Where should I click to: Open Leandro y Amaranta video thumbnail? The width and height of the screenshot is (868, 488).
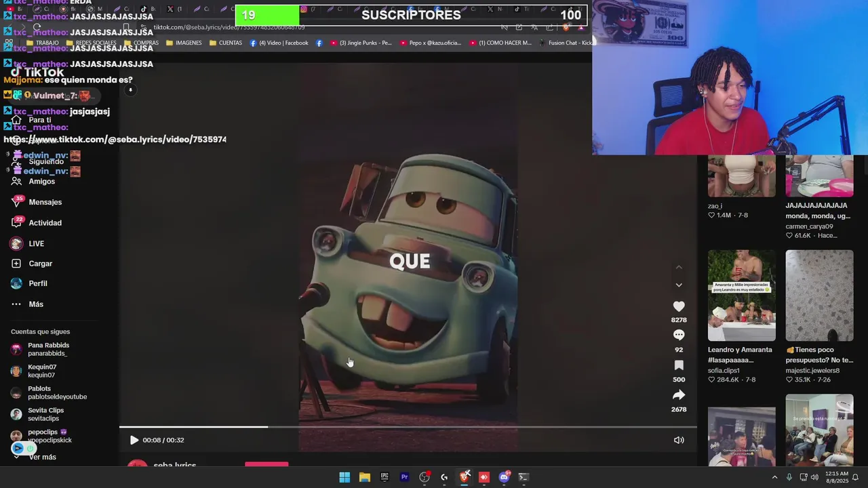click(742, 296)
